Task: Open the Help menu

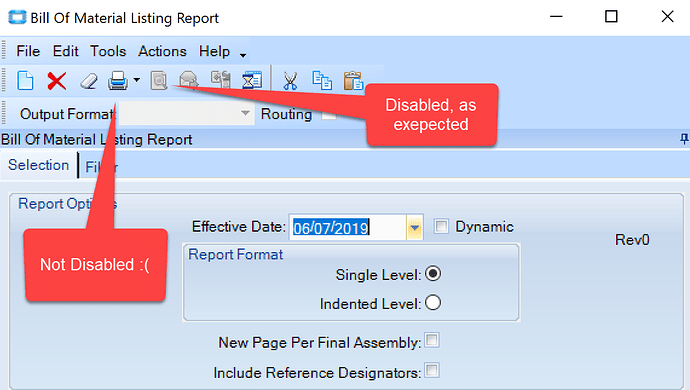Action: tap(214, 52)
